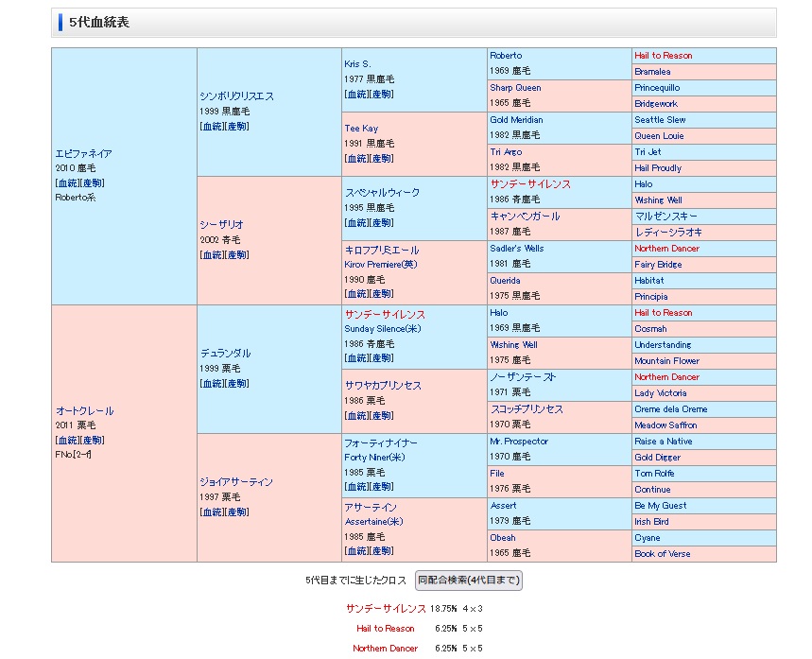Screen dimensions: 812x659
Task: Click the Cyane link
Action: [x=648, y=538]
